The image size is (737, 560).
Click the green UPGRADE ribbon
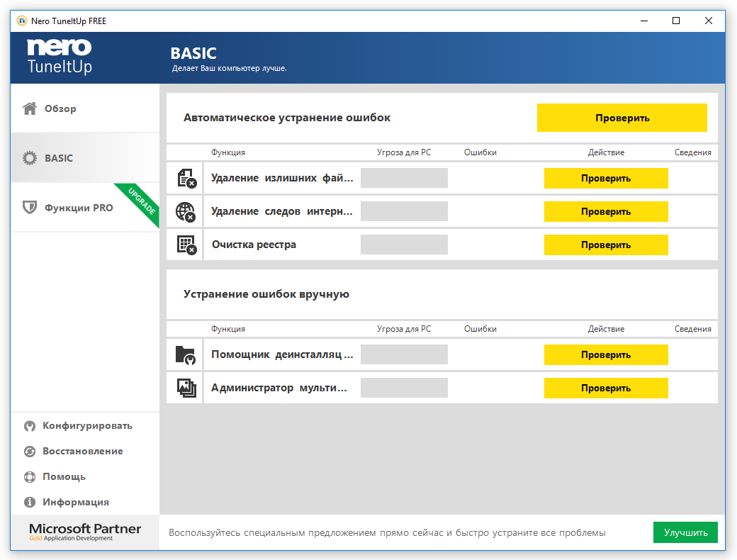click(140, 203)
